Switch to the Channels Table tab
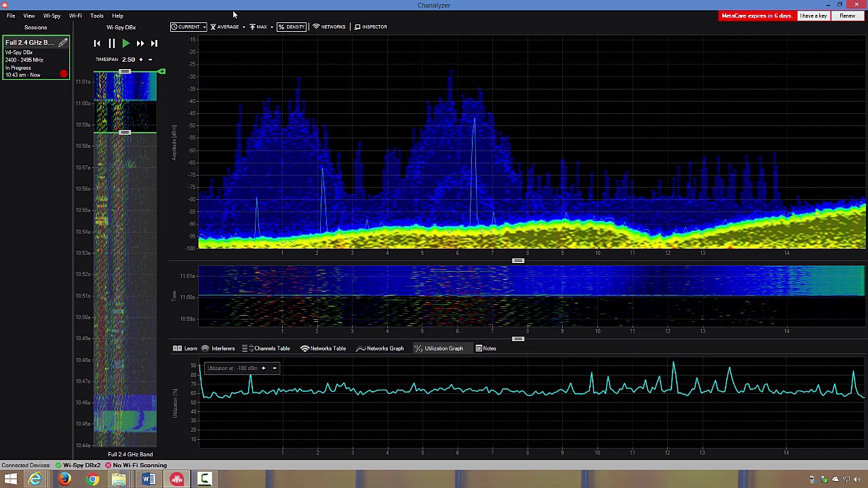Viewport: 868px width, 488px height. coord(266,348)
